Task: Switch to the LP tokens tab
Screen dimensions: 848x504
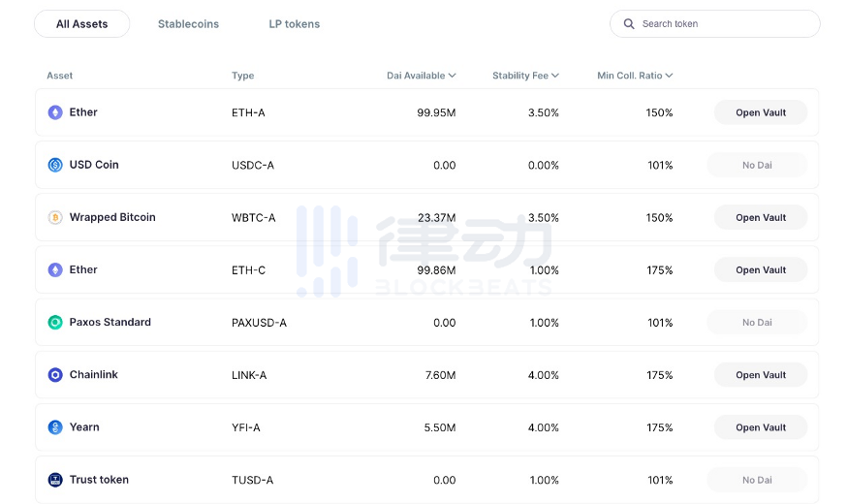Action: (x=295, y=24)
